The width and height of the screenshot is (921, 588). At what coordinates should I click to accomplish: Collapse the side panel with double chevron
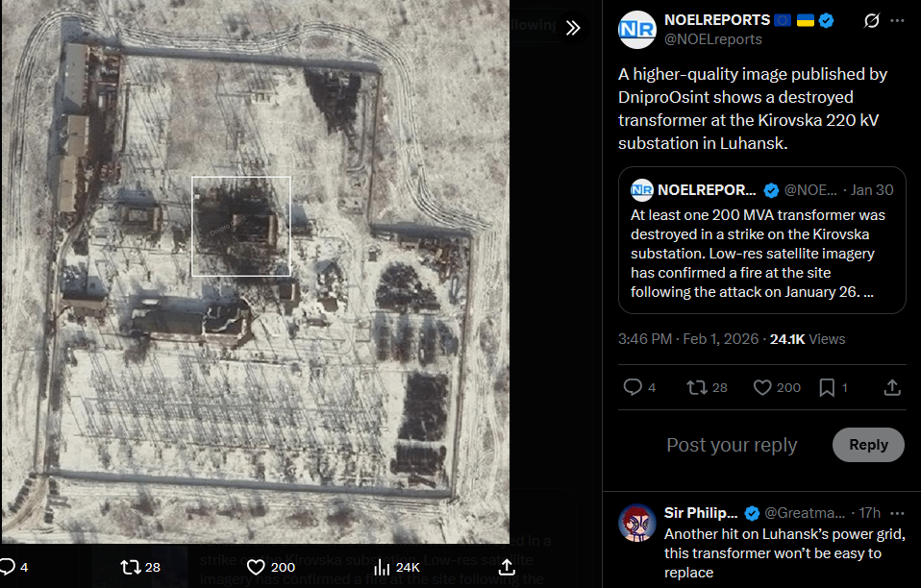click(x=573, y=28)
